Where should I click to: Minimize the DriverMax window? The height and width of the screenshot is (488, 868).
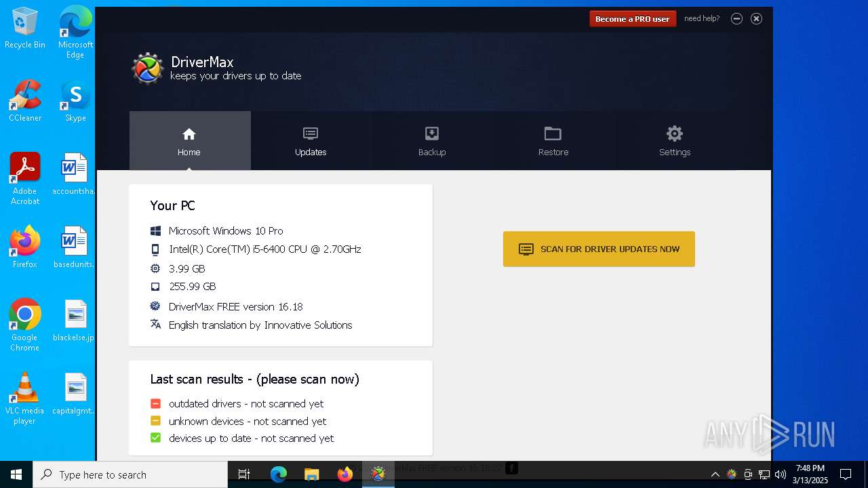coord(736,19)
